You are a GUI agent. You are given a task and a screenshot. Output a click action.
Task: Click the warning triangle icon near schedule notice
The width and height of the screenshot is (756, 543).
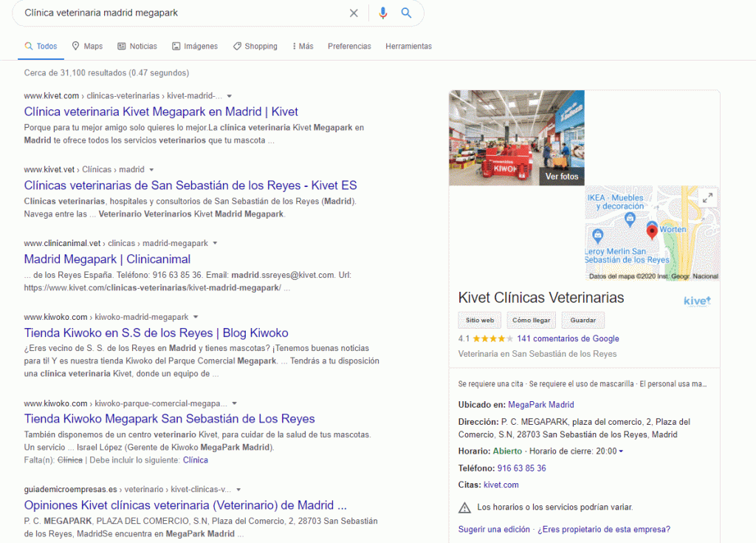[x=464, y=508]
